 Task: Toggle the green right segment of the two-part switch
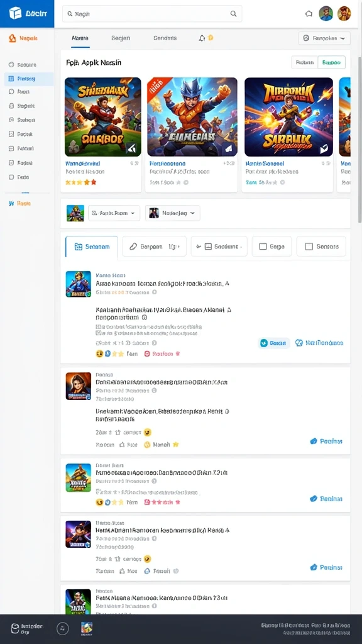[x=331, y=62]
